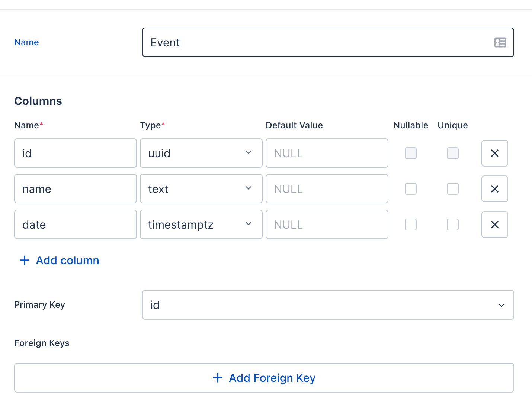Open the timestamptz type dropdown
Screen dimensions: 532x400
click(201, 225)
